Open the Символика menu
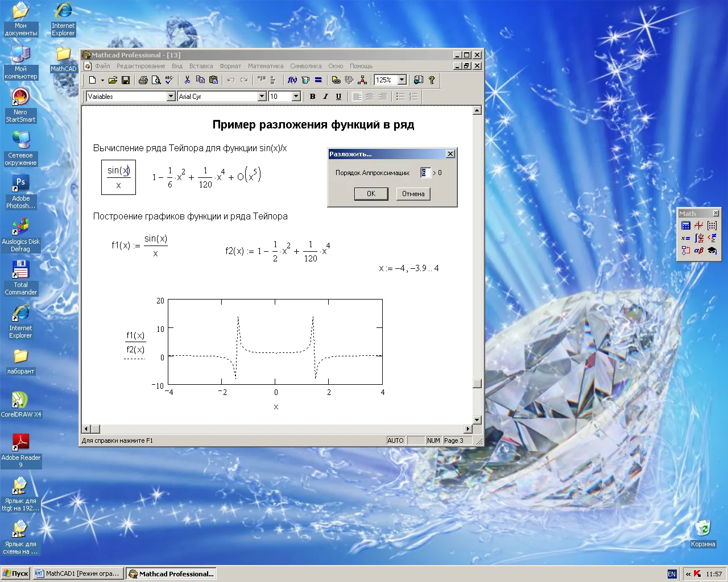Viewport: 728px width, 582px height. pos(305,66)
